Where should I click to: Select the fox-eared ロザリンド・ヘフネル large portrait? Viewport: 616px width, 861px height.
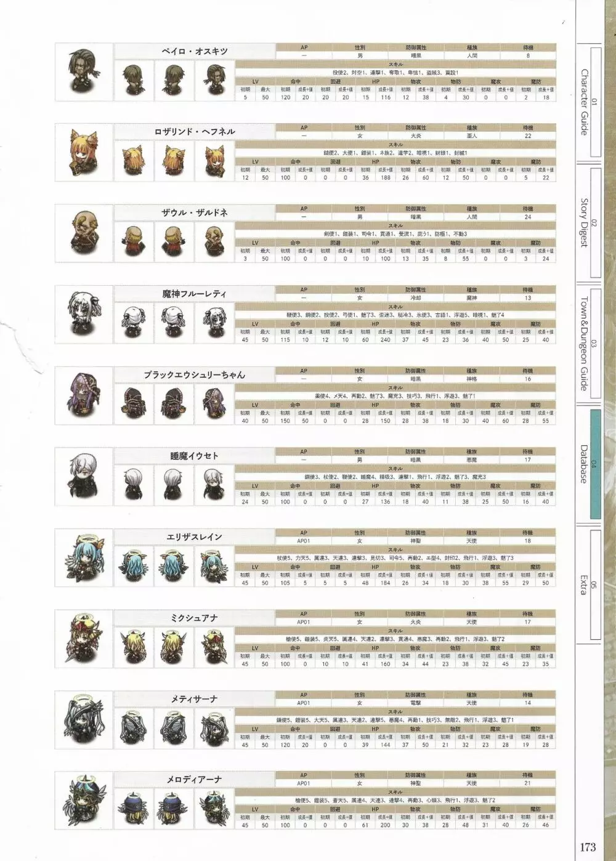pos(84,153)
